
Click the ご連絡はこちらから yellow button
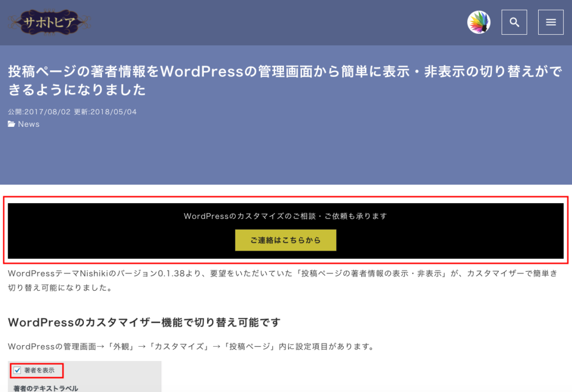(x=285, y=240)
